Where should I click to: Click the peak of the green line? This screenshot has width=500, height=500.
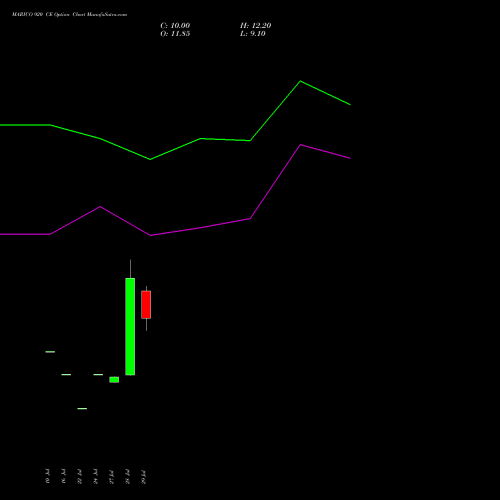click(300, 81)
